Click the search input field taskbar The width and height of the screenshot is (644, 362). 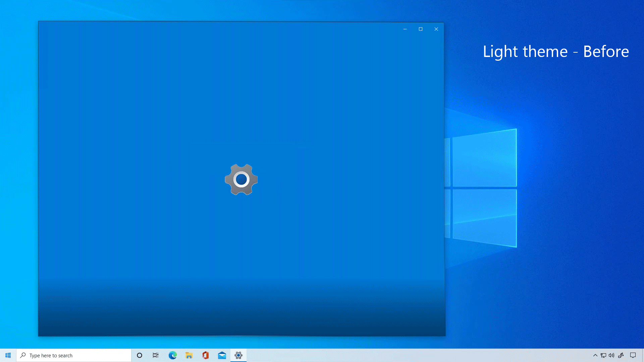click(73, 355)
